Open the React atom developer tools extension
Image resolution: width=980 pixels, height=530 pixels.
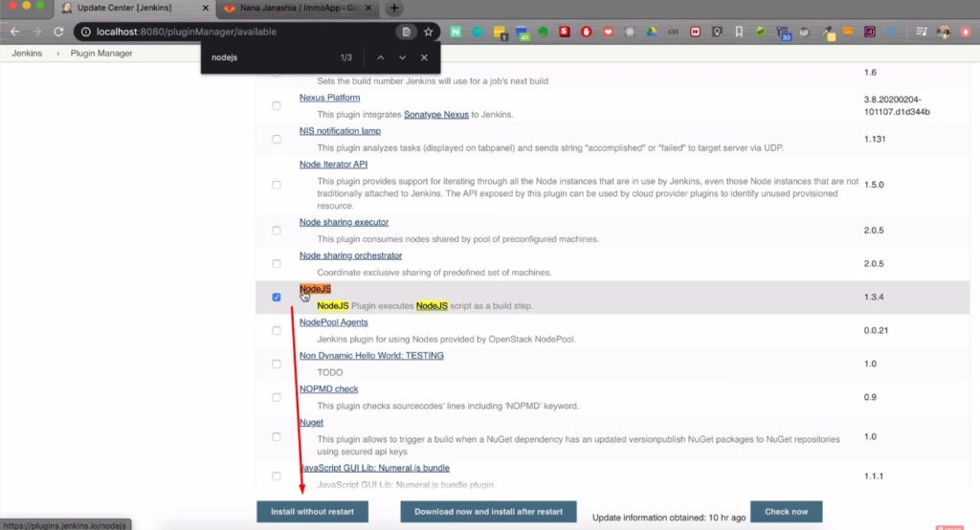630,32
